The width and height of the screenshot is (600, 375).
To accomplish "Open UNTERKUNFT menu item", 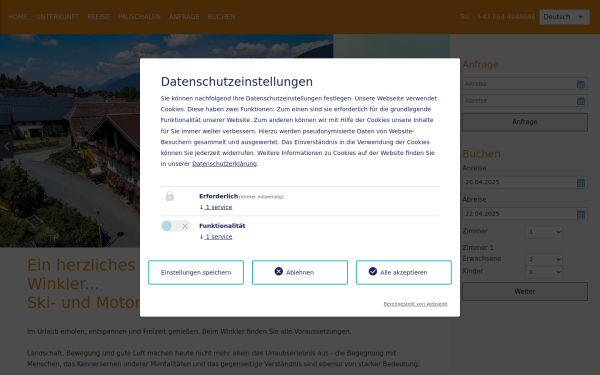I will click(57, 17).
